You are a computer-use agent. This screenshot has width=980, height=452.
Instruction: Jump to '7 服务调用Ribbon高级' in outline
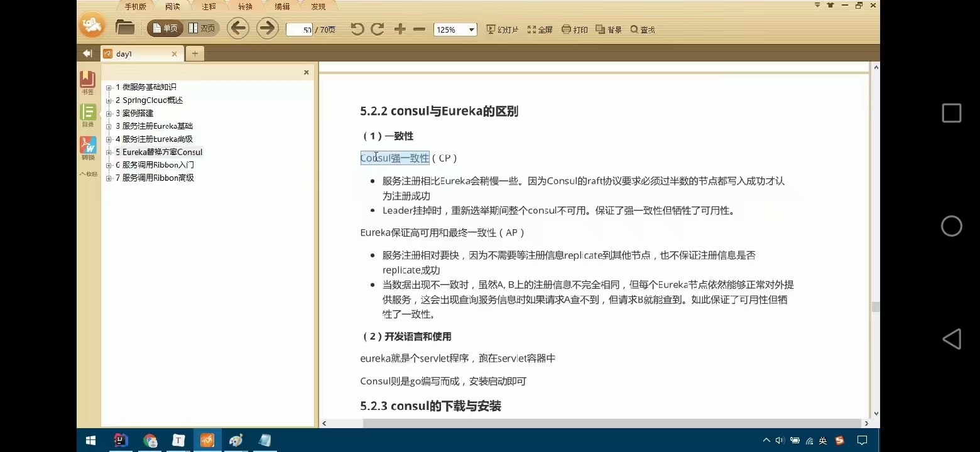click(x=155, y=178)
